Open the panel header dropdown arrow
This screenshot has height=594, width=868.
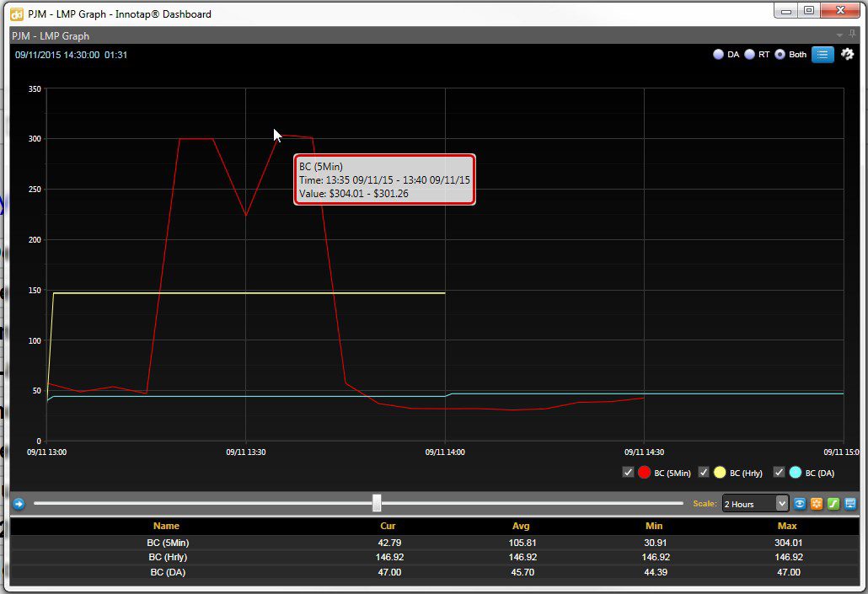[x=839, y=35]
